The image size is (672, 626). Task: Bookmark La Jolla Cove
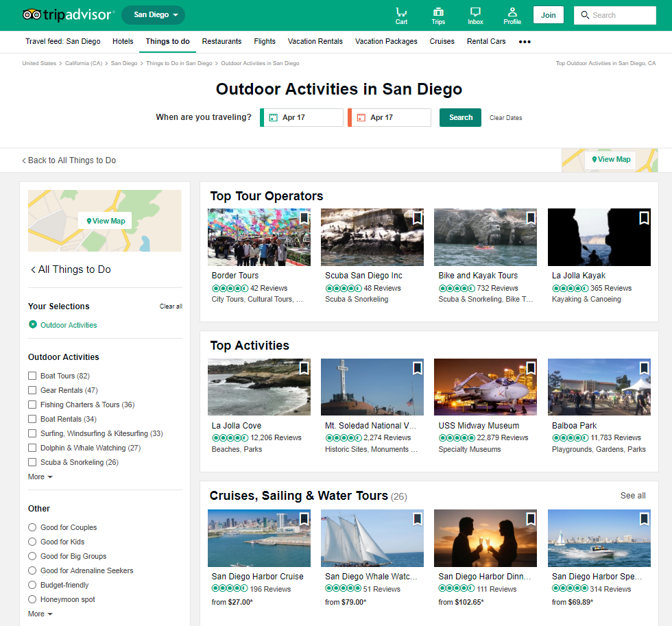(304, 368)
